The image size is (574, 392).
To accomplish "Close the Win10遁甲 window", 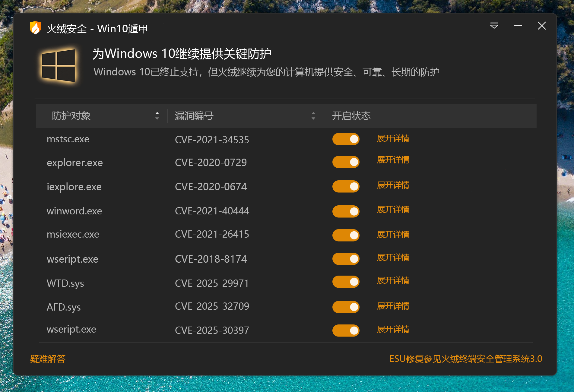I will [542, 26].
